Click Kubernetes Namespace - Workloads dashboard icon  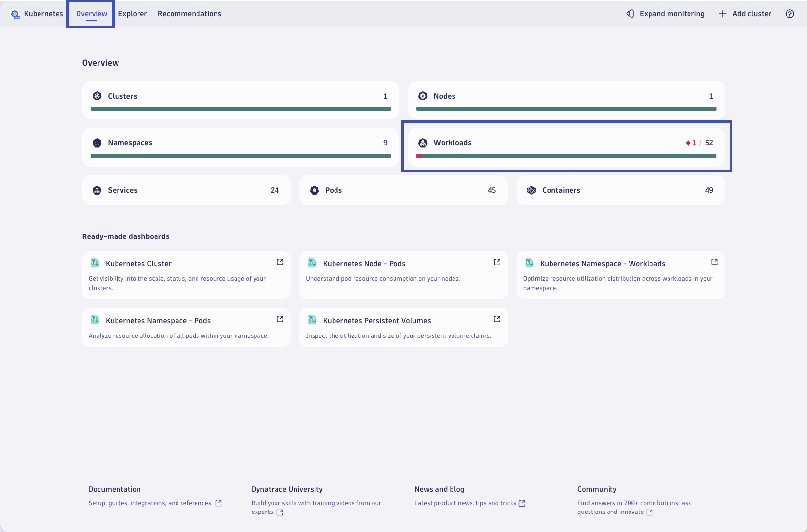click(x=529, y=263)
